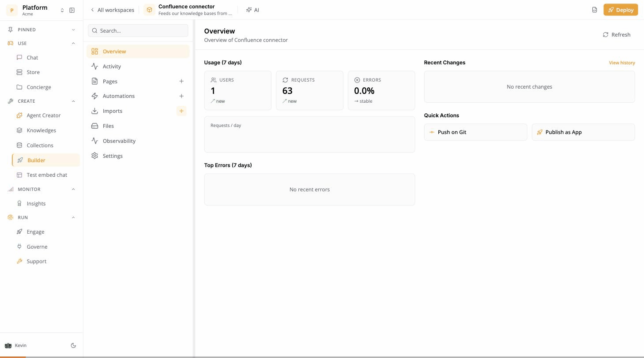Screen dimensions: 644x358
Task: Click the Insights icon
Action: [19, 203]
